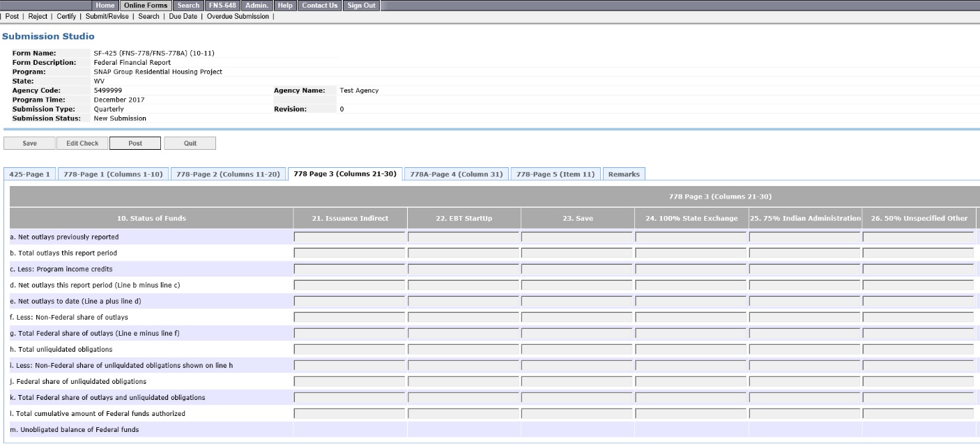Screen dimensions: 980x448
Task: Open the Due Date link
Action: click(183, 17)
